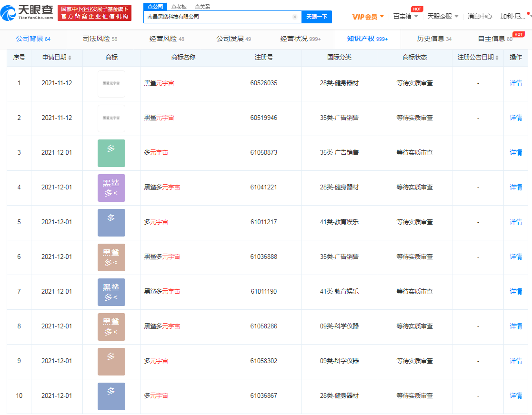Click 09类-科学仪器 in row 8
Image resolution: width=532 pixels, height=415 pixels.
(339, 326)
